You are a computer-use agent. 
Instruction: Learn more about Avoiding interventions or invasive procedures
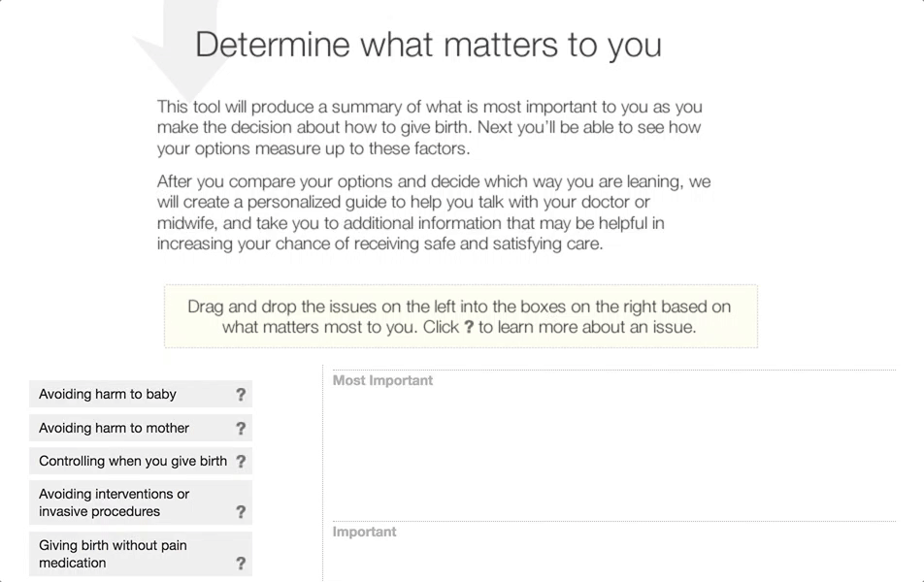coord(241,512)
